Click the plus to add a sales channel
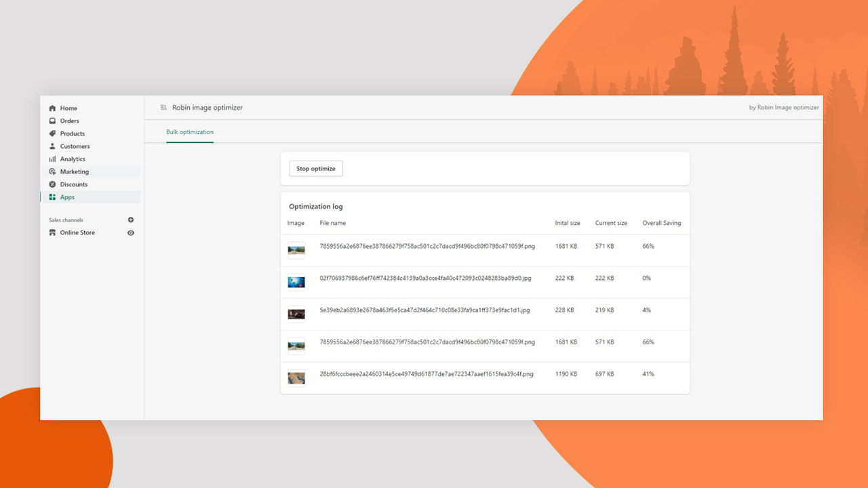 click(x=131, y=220)
